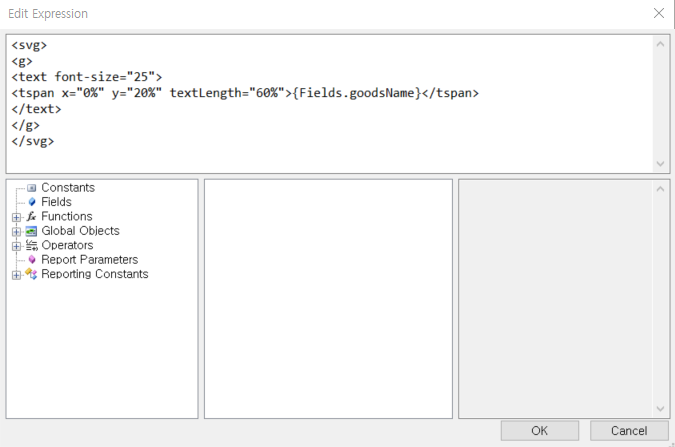This screenshot has width=675, height=447.
Task: Click the fx Functions icon
Action: (x=31, y=217)
